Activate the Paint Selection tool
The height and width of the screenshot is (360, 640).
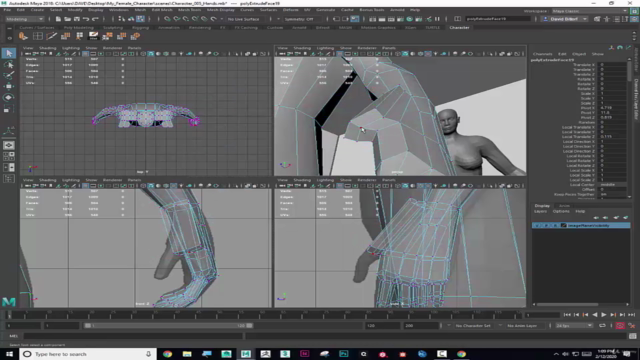point(9,76)
